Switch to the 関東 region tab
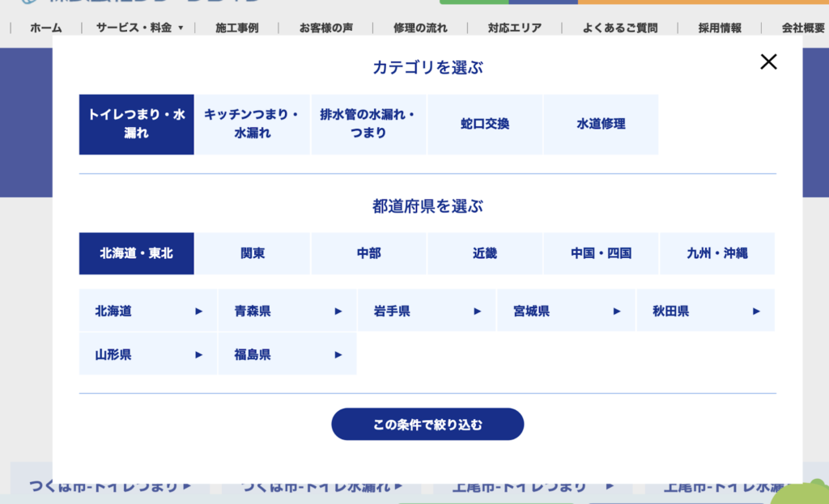 [253, 253]
